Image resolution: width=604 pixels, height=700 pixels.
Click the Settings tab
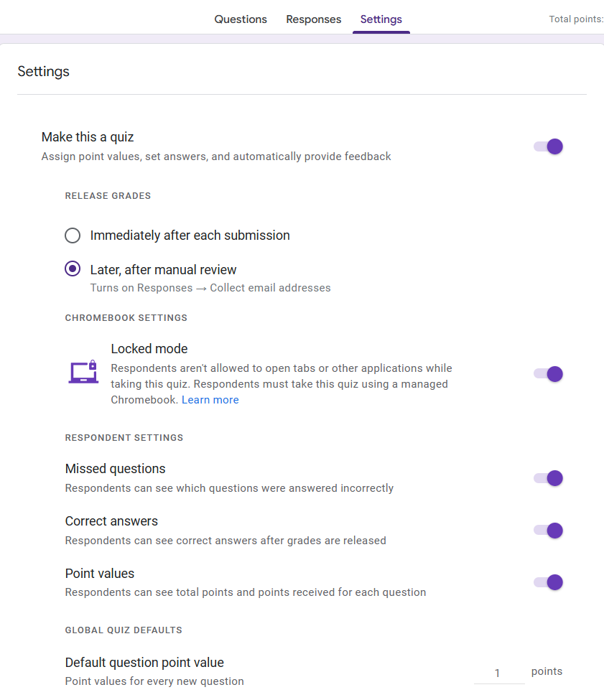381,19
